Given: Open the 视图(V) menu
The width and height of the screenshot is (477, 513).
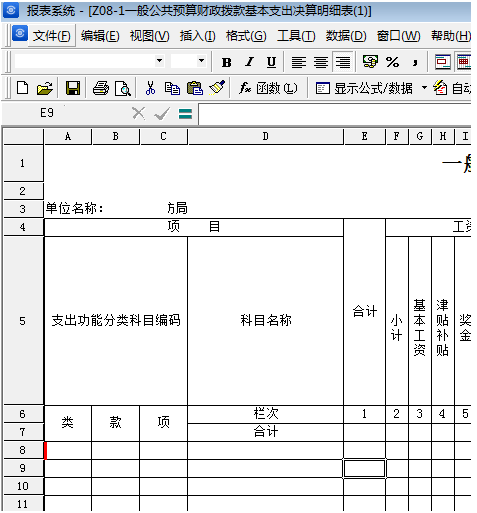Looking at the screenshot, I should tap(150, 36).
